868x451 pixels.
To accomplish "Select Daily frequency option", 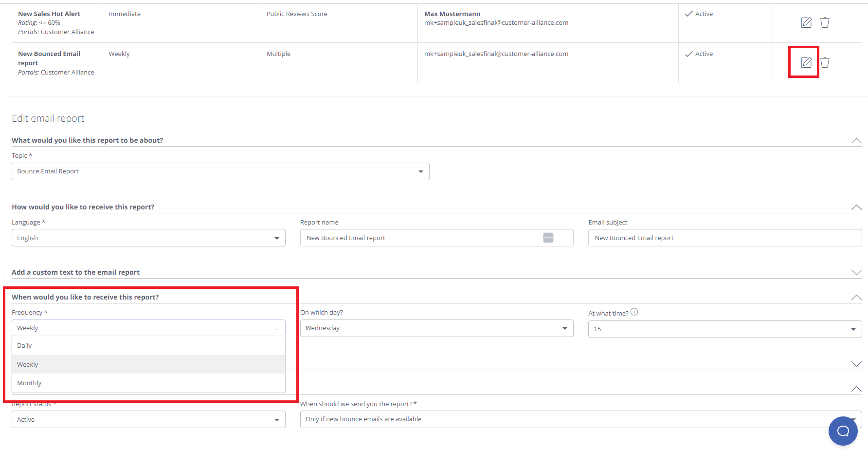I will [148, 346].
